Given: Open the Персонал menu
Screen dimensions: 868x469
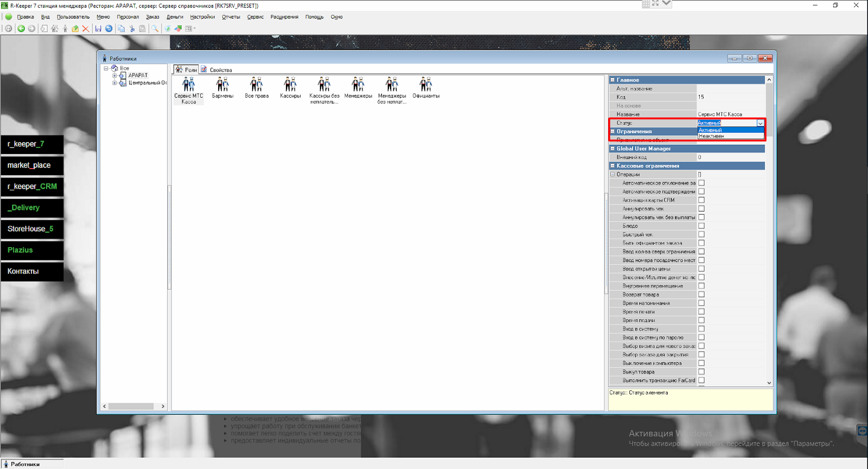Looking at the screenshot, I should pyautogui.click(x=128, y=17).
